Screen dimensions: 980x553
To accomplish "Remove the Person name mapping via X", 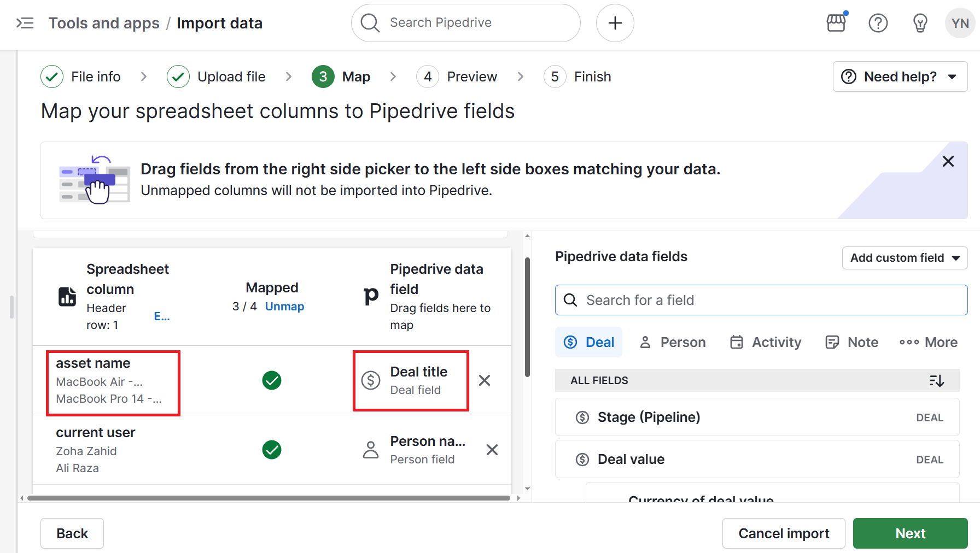I will pyautogui.click(x=492, y=449).
